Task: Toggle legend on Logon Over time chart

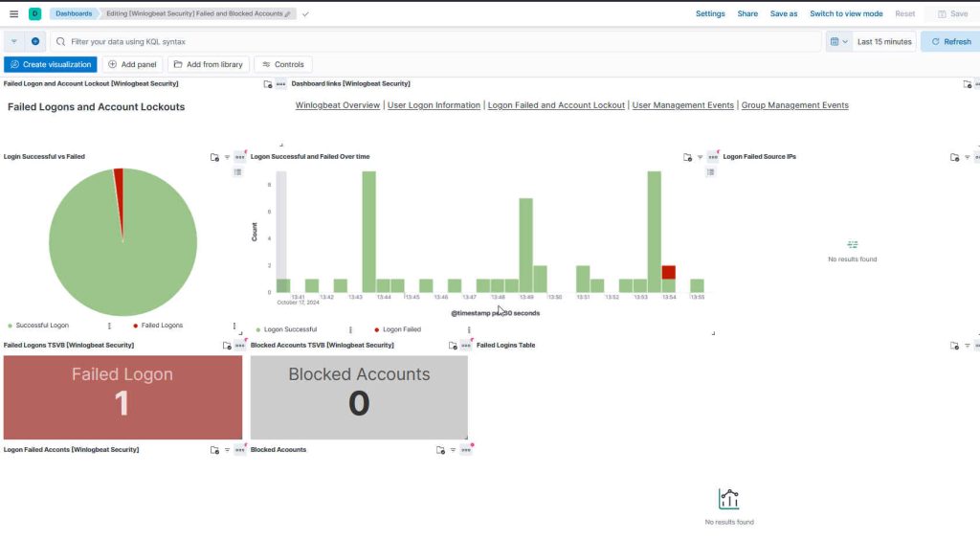Action: pos(711,172)
